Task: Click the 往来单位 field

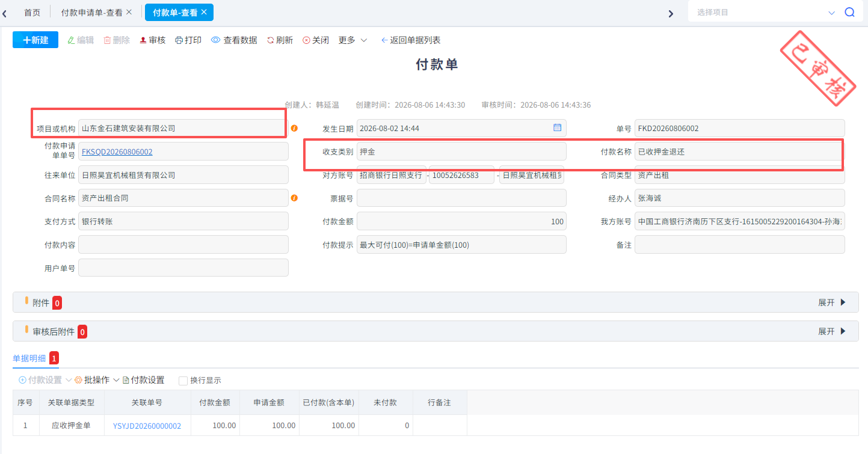Action: pyautogui.click(x=183, y=175)
